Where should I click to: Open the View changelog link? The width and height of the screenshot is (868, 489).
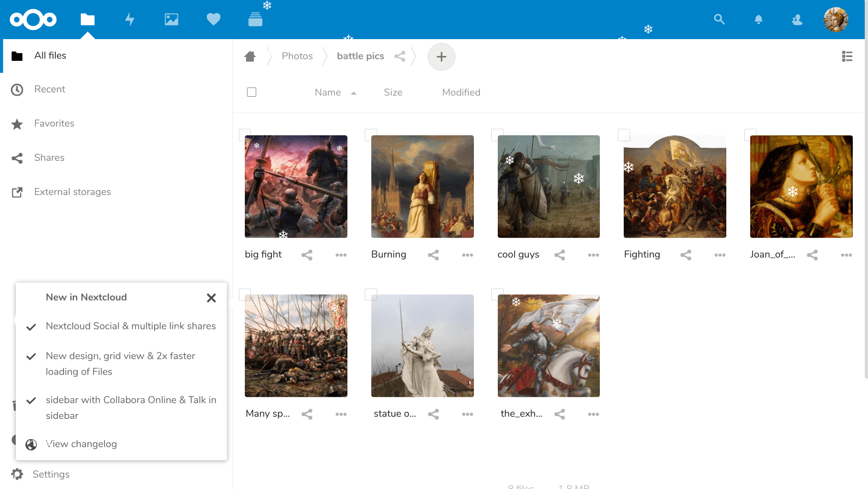coord(81,444)
